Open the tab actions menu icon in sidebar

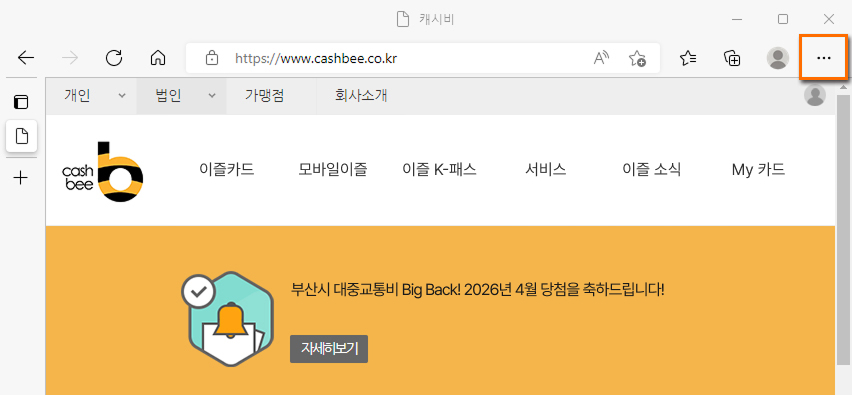[x=21, y=102]
